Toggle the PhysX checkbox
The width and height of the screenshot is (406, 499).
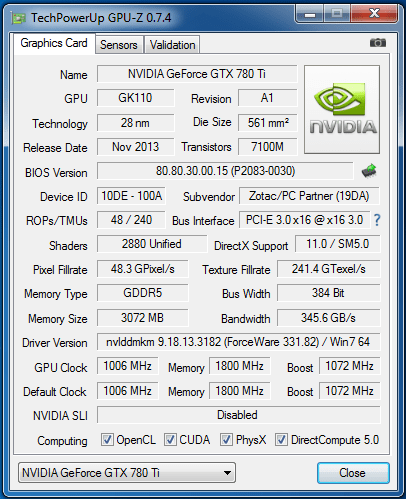[x=226, y=440]
